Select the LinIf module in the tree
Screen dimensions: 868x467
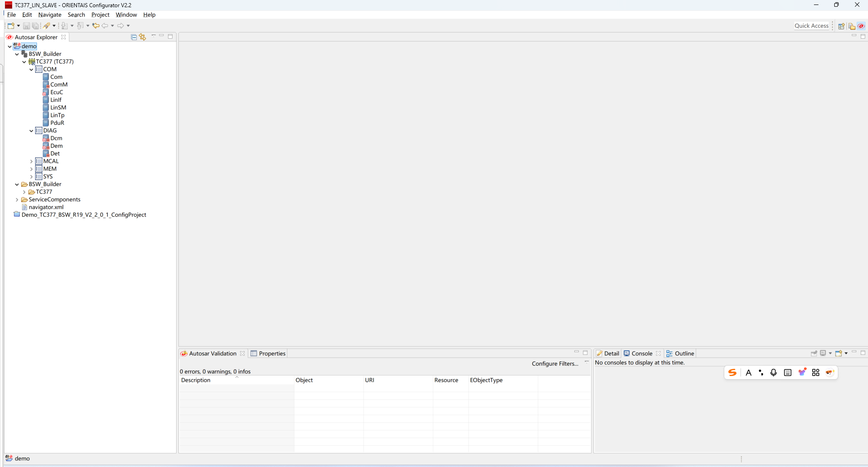click(56, 100)
